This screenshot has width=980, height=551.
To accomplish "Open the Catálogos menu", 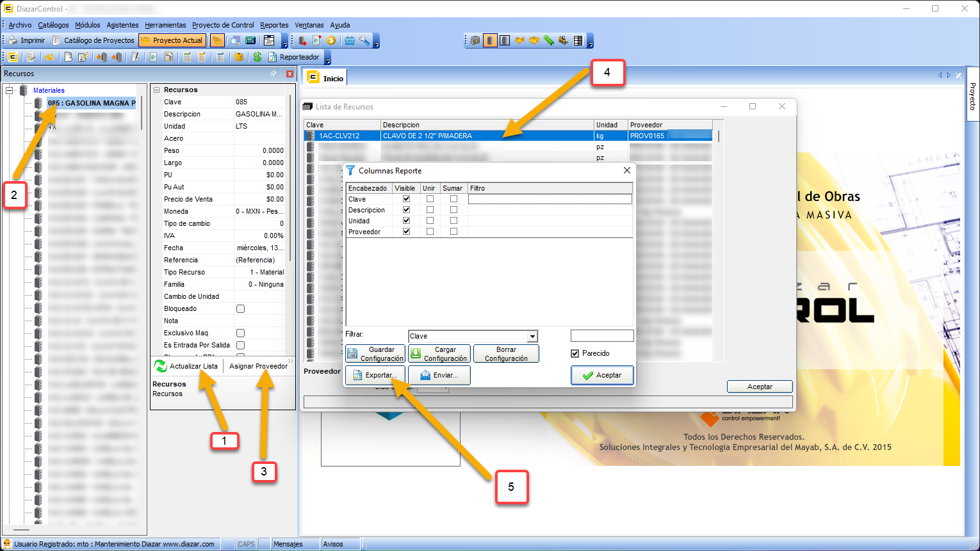I will coord(53,25).
